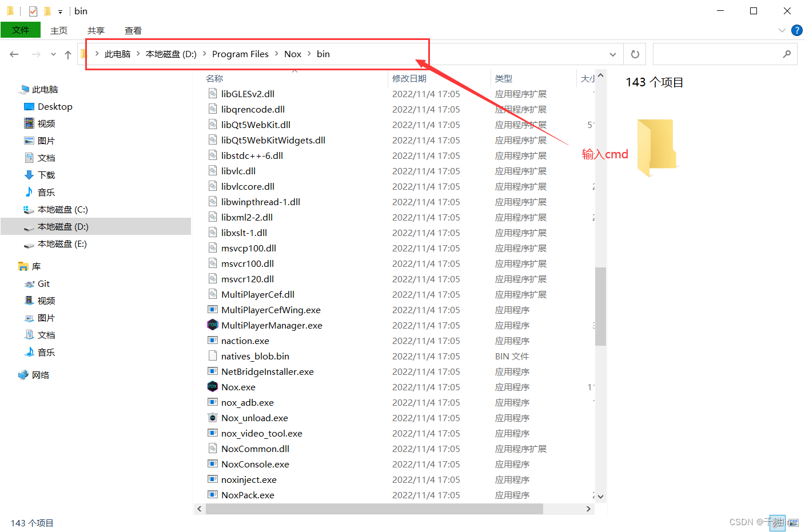Click the MultiPlayerManager.exe application icon

tap(213, 325)
